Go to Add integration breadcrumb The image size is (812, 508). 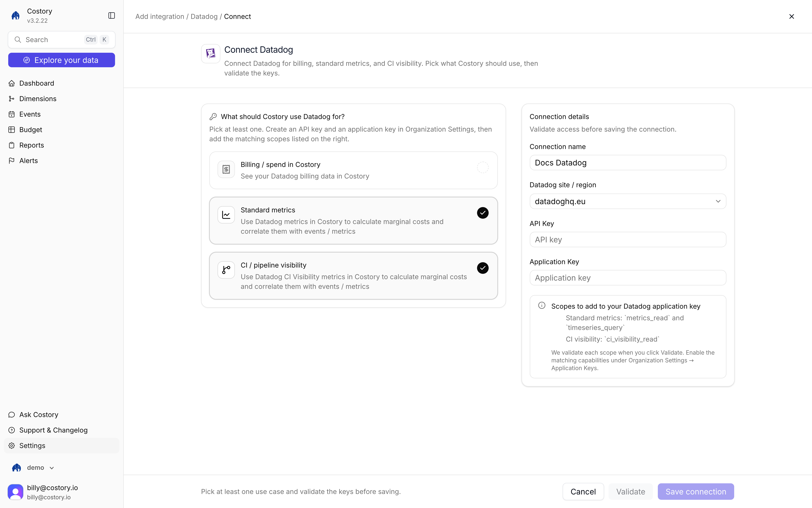(x=160, y=16)
